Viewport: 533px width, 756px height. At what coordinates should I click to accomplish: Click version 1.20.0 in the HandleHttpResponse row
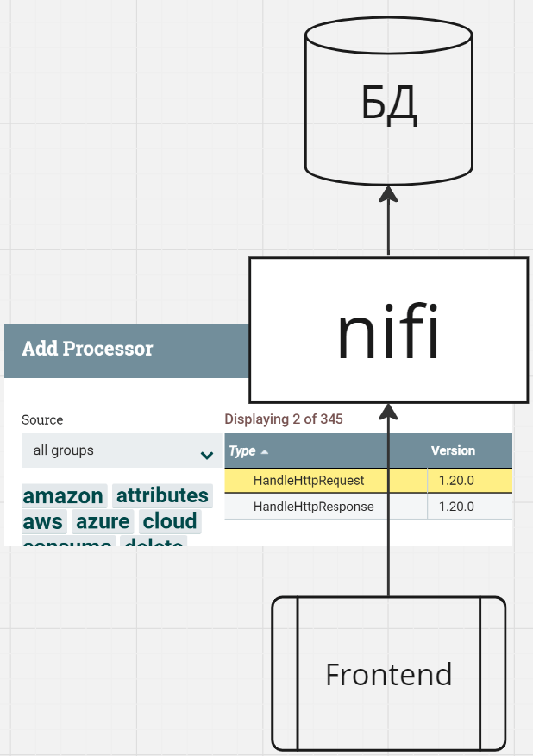[x=456, y=507]
